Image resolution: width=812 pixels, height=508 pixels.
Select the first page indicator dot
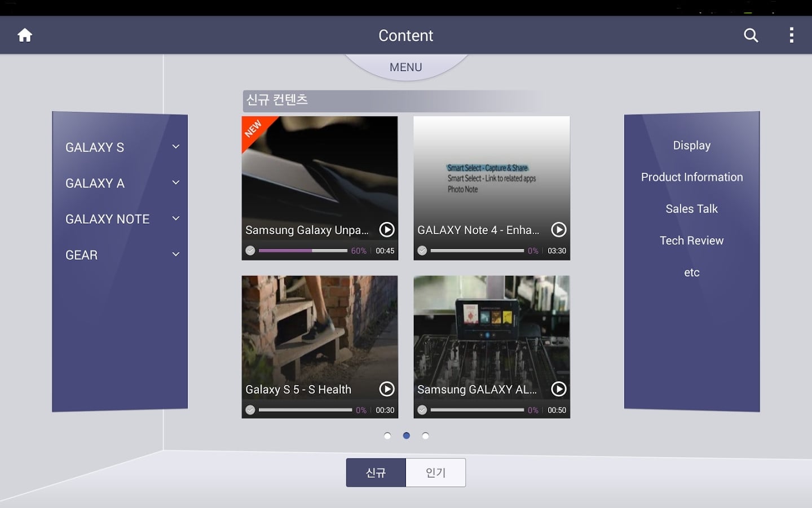387,436
